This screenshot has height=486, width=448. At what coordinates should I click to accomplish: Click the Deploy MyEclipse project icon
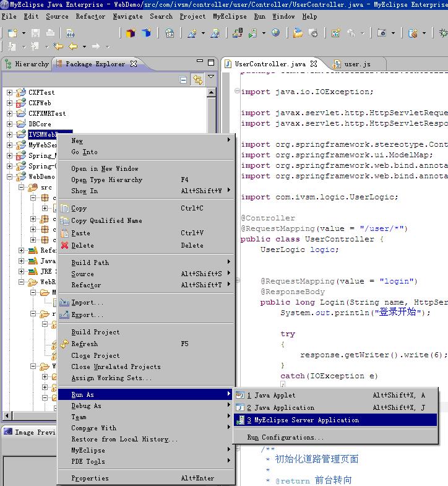(238, 33)
